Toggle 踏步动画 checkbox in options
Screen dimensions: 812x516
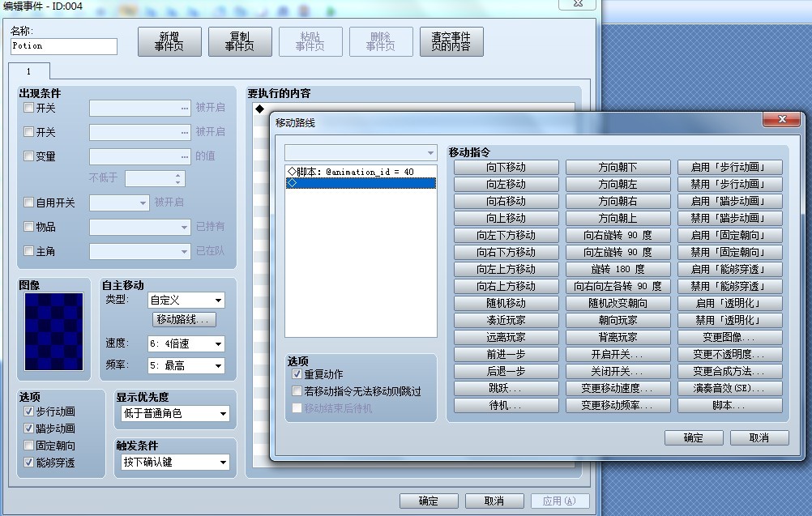[x=29, y=429]
